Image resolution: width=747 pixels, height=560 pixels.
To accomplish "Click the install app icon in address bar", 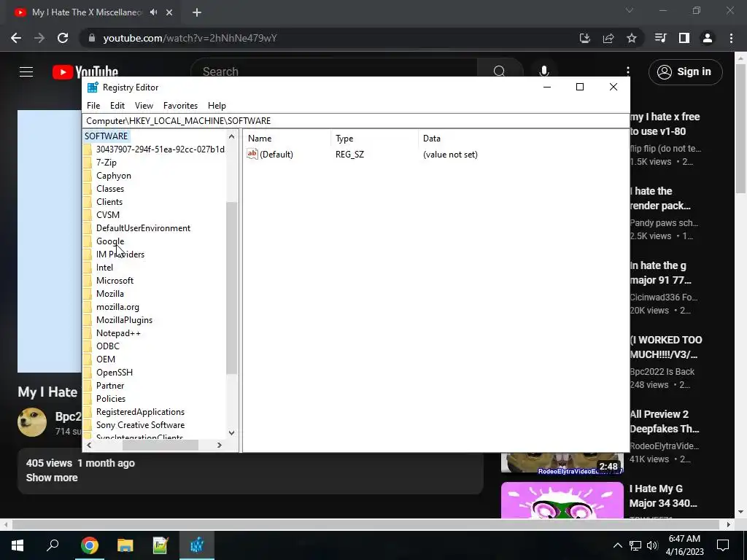I will (585, 38).
